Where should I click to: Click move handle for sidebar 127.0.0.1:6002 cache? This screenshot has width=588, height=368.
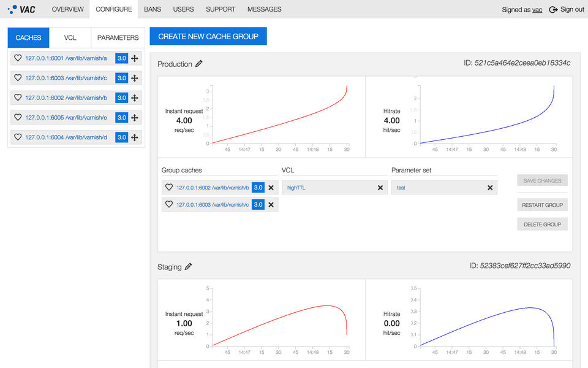[135, 98]
